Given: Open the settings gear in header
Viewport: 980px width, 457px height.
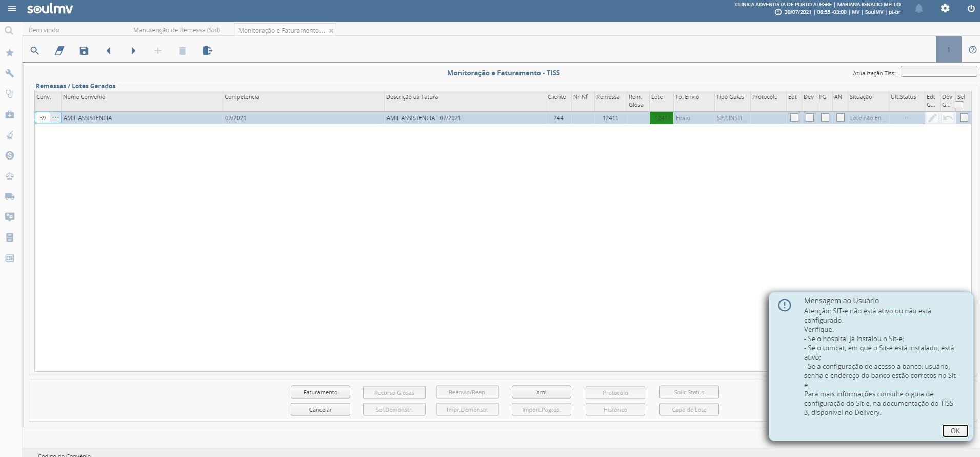Looking at the screenshot, I should (x=945, y=9).
